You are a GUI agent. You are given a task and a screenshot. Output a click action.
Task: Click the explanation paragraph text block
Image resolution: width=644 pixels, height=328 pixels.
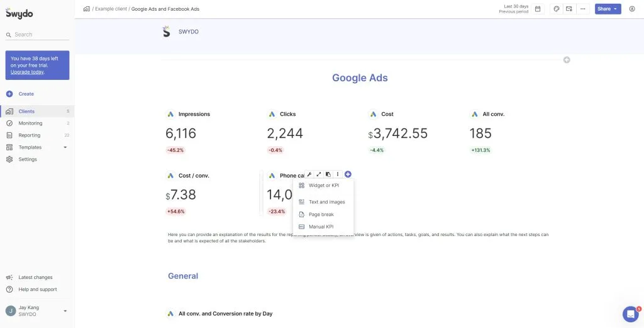click(358, 237)
